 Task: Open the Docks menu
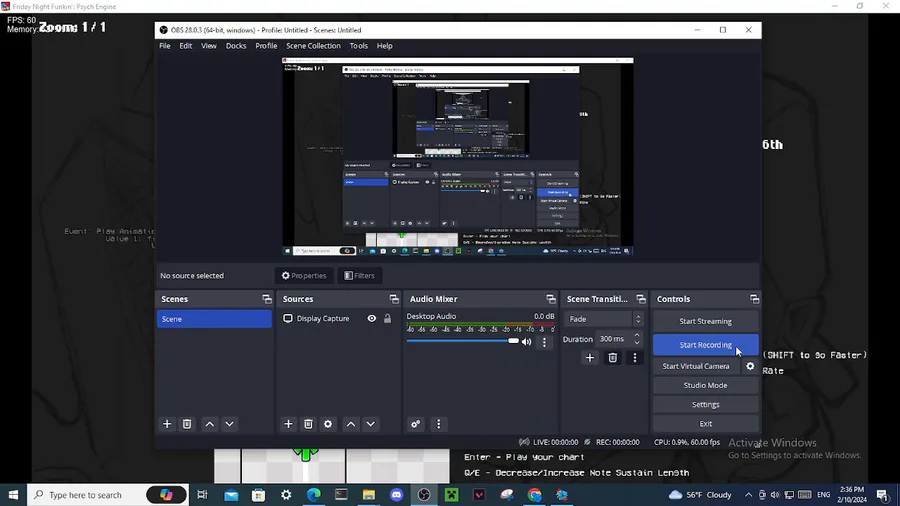[x=236, y=46]
